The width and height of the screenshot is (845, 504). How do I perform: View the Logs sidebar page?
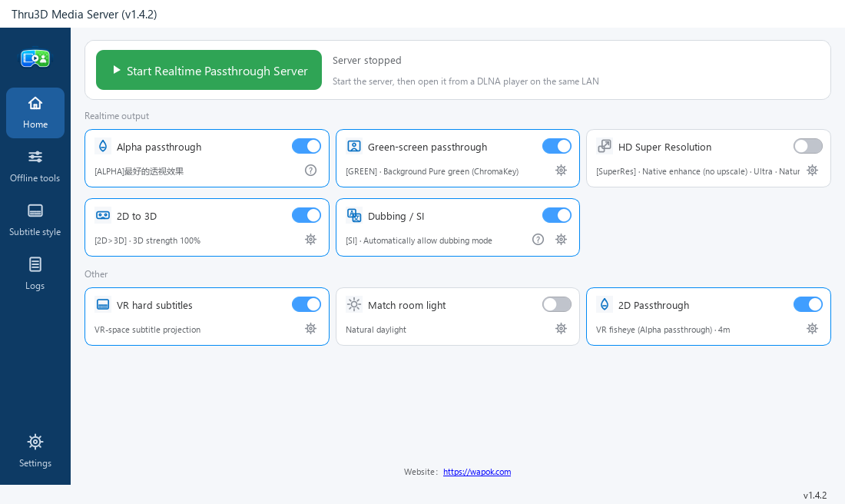coord(35,274)
